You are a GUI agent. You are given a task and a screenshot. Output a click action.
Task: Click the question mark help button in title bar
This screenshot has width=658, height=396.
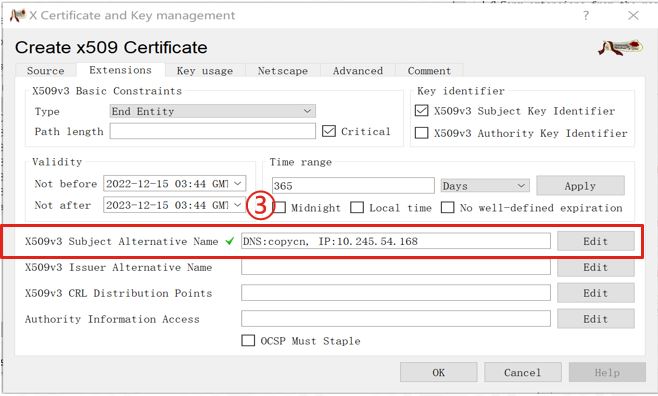(x=586, y=16)
